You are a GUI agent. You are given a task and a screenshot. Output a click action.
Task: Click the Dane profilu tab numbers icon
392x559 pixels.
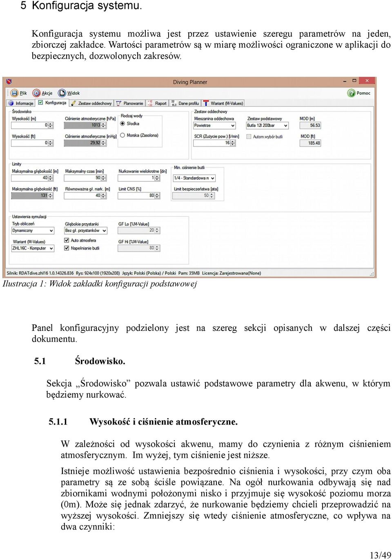click(x=174, y=103)
